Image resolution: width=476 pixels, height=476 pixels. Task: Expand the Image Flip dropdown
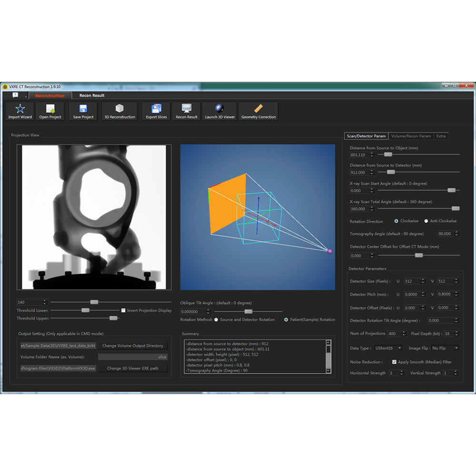(445, 348)
